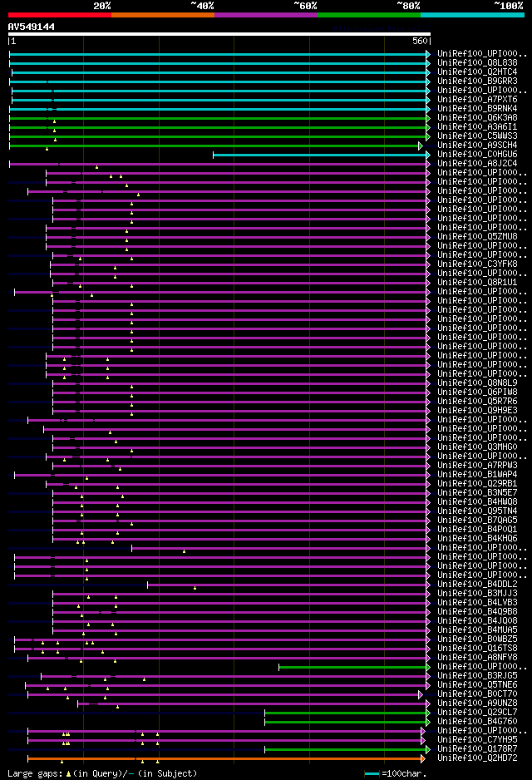This screenshot has height=780, width=532.
Task: Select the UniRef100_C7YH95 label
Action: point(477,740)
